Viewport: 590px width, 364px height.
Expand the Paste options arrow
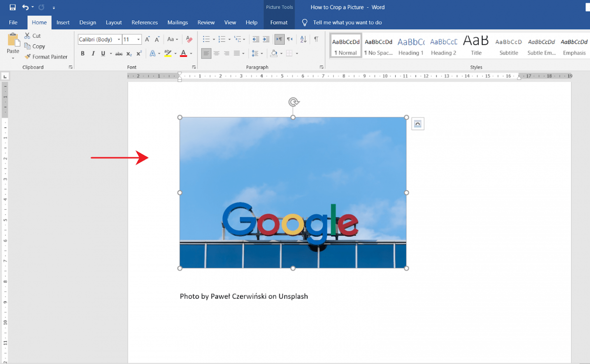tap(13, 58)
